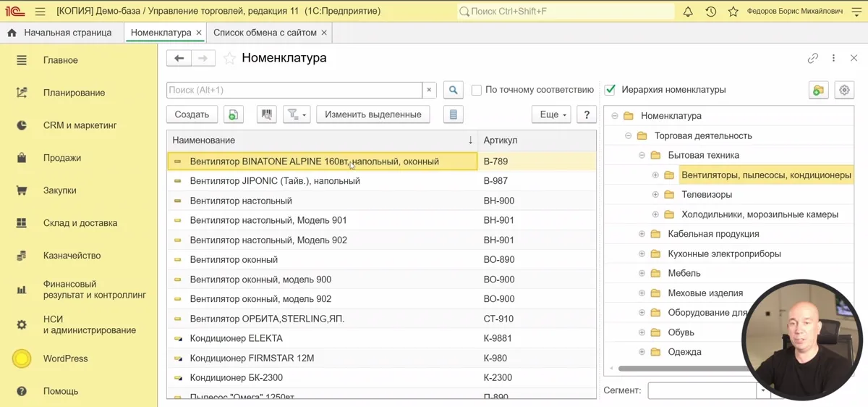Clear the search field with the x
Image resolution: width=868 pixels, height=407 pixels.
click(x=429, y=90)
